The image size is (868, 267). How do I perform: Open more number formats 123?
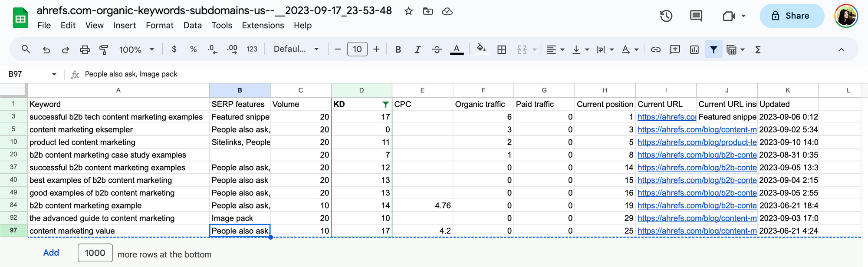pos(252,49)
